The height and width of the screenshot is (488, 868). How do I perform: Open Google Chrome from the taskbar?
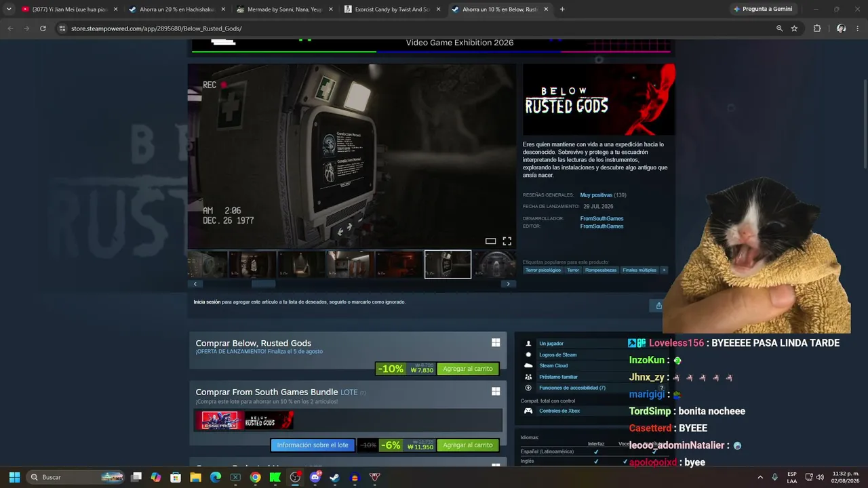pyautogui.click(x=255, y=477)
